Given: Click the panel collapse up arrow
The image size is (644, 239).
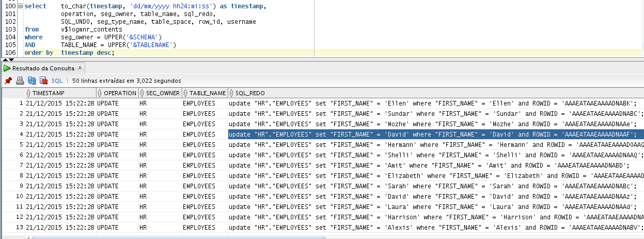Looking at the screenshot, I should coord(6,60).
